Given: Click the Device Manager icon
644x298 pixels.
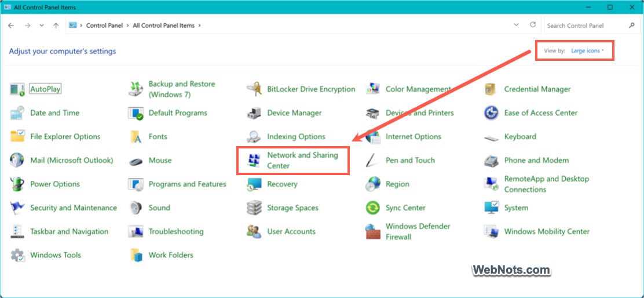Looking at the screenshot, I should click(254, 113).
